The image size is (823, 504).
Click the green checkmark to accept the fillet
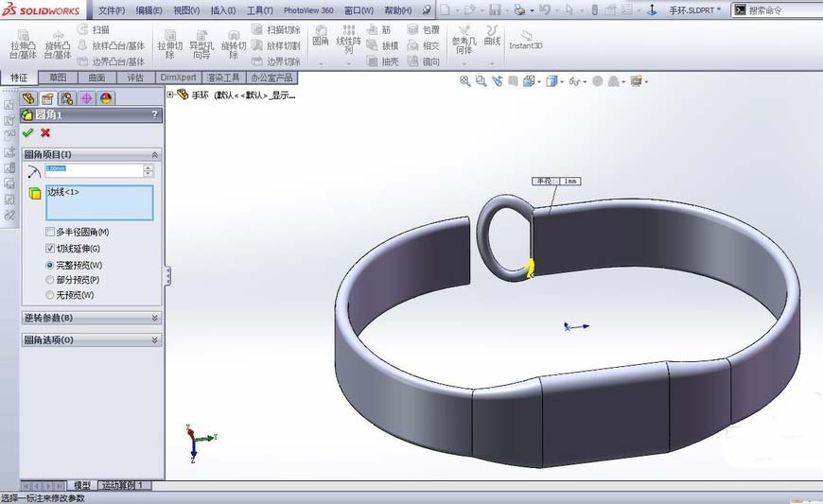point(27,132)
